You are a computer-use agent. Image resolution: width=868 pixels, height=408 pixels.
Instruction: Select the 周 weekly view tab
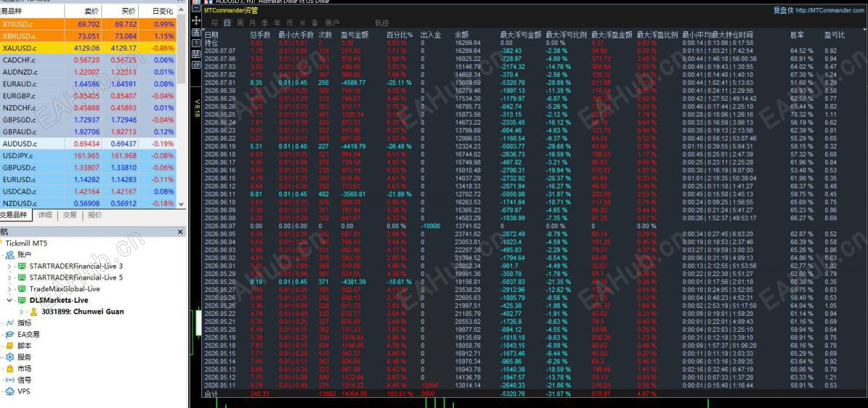point(240,22)
